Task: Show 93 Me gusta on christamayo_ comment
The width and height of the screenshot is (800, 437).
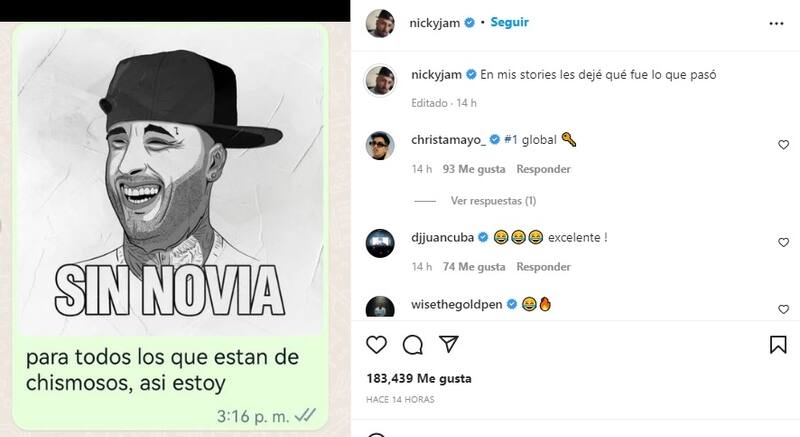Action: 474,169
